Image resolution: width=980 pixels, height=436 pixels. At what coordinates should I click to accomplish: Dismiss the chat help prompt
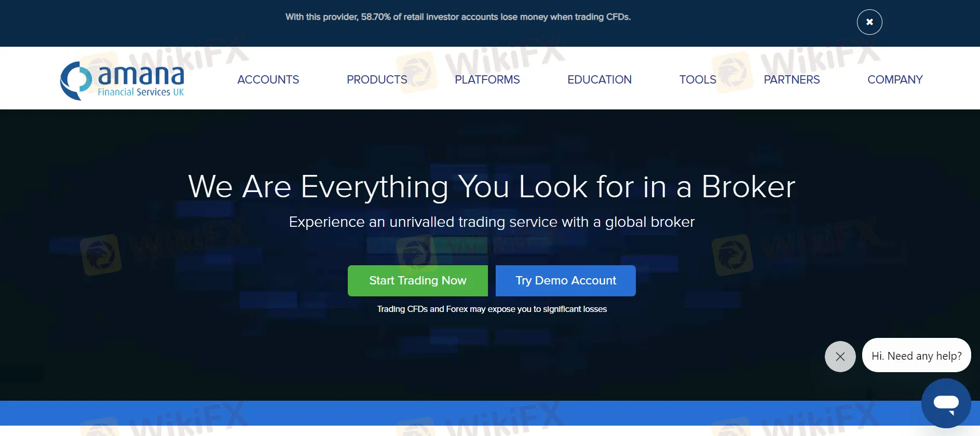[x=840, y=357]
